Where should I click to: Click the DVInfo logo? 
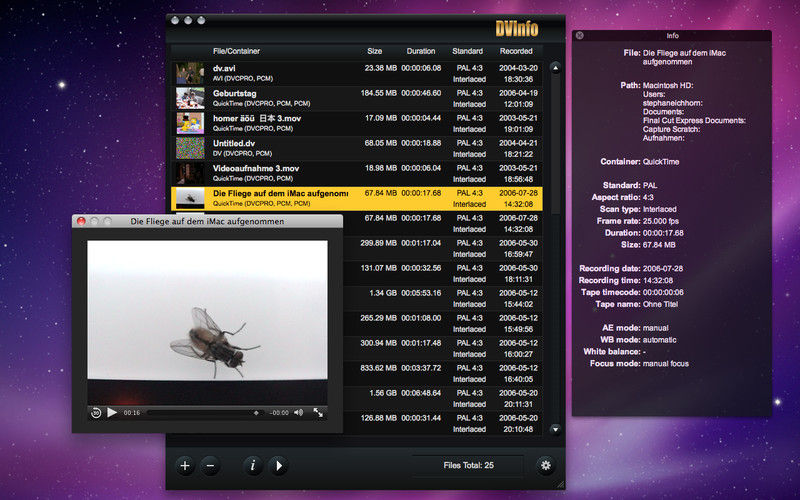tap(516, 29)
